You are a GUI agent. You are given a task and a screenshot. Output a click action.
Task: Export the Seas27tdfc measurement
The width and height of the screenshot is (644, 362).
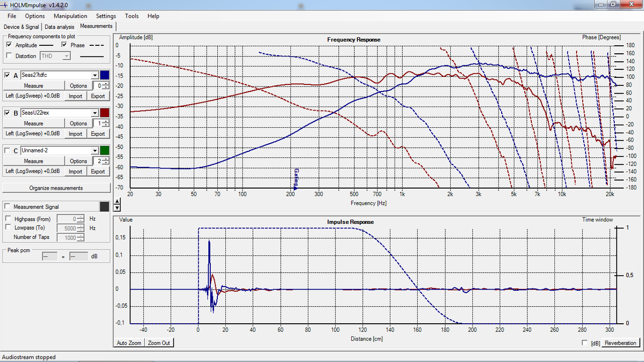98,96
